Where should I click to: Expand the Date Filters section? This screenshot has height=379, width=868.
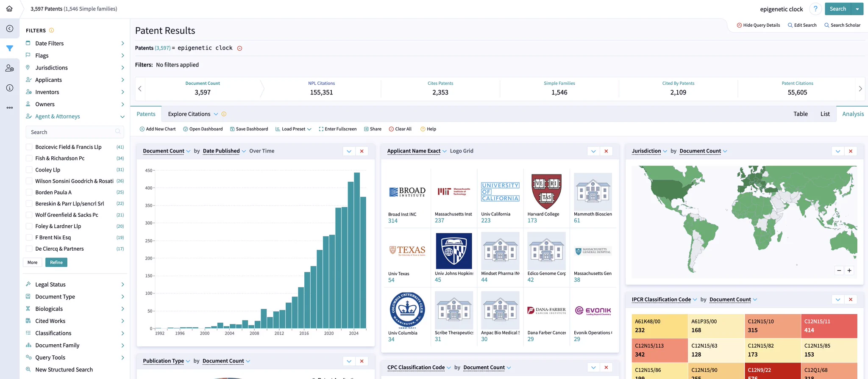click(75, 43)
